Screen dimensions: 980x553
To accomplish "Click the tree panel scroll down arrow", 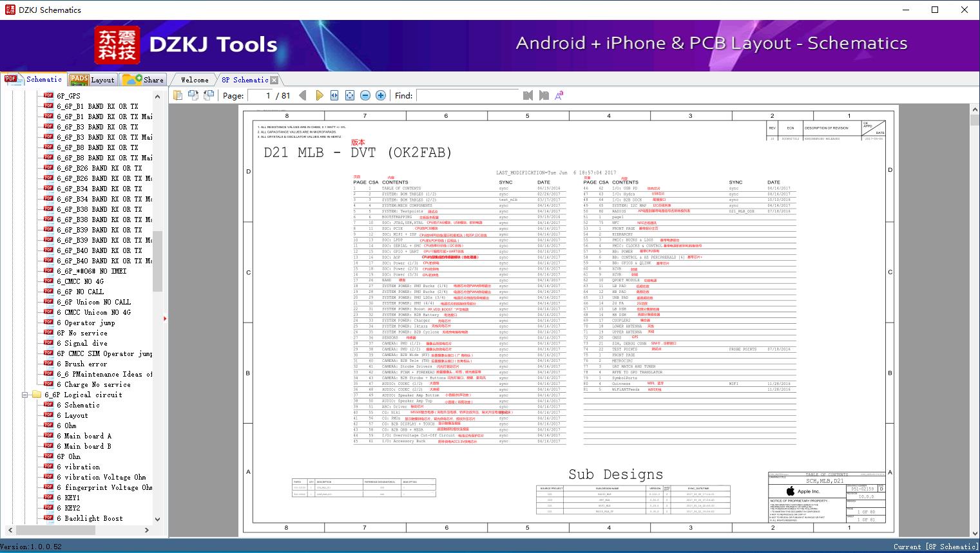I will 158,519.
